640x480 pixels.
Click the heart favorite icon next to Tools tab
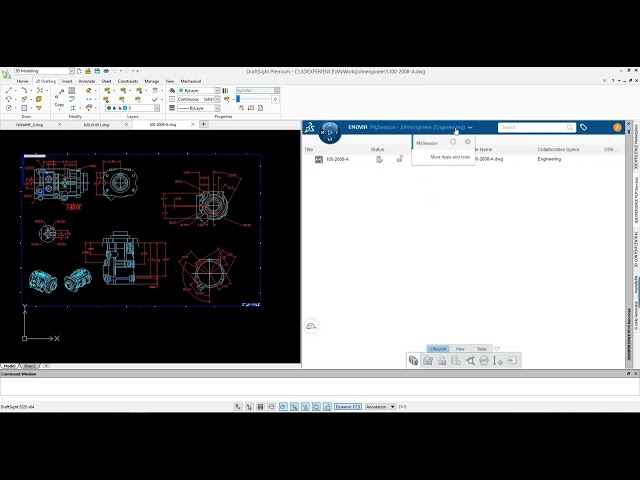click(x=497, y=349)
